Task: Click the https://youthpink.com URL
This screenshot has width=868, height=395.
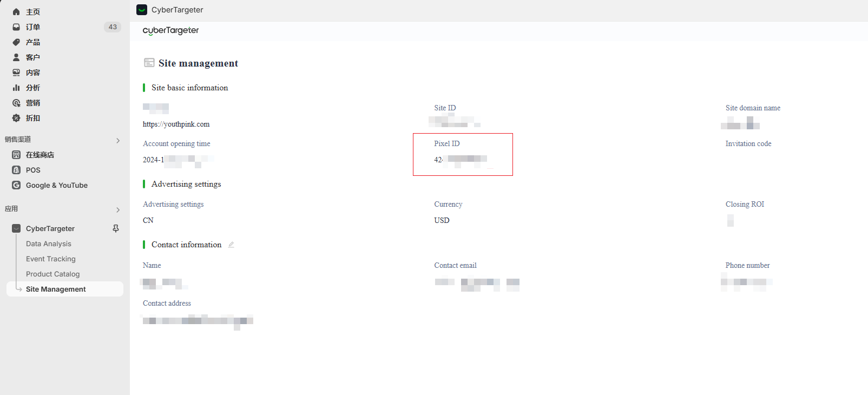Action: [176, 124]
